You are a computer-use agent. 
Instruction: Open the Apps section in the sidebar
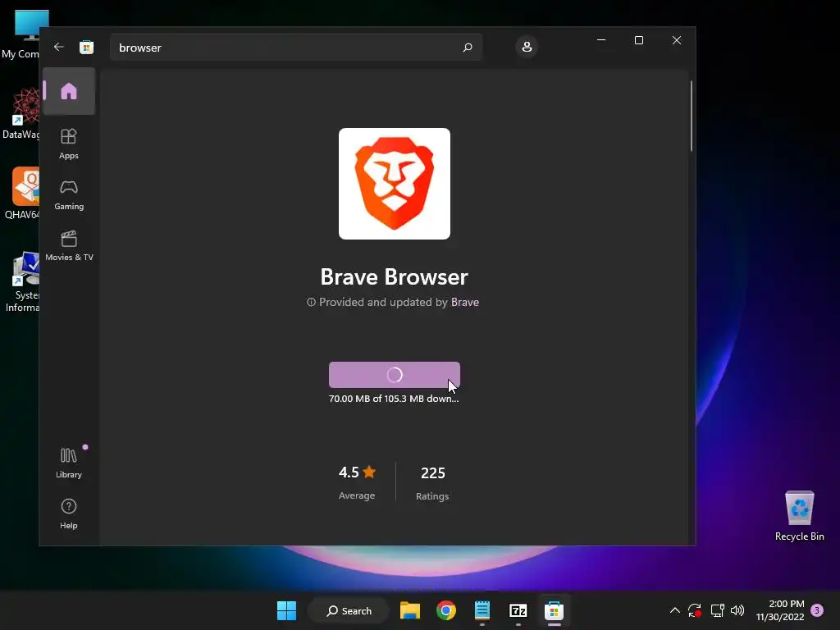[69, 144]
